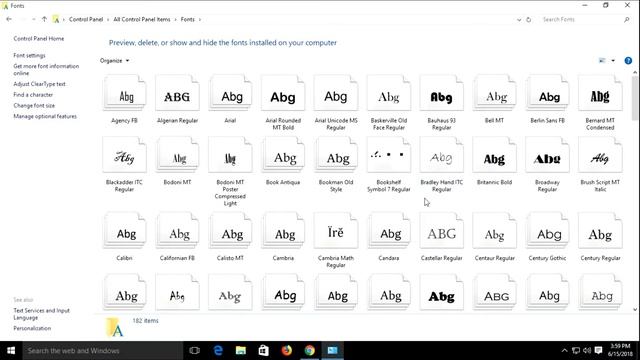The width and height of the screenshot is (640, 360).
Task: Open Font settings link
Action: point(29,55)
